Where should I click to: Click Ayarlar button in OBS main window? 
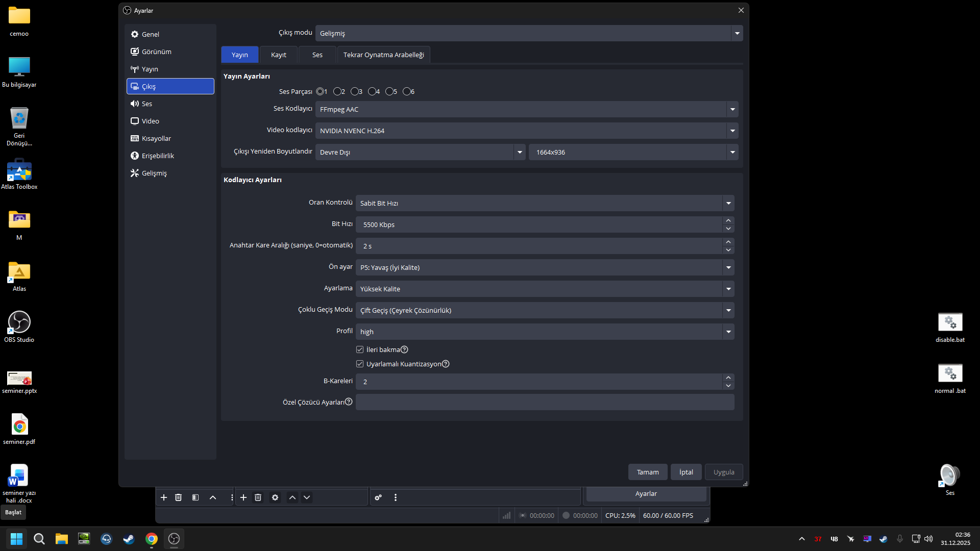(646, 493)
